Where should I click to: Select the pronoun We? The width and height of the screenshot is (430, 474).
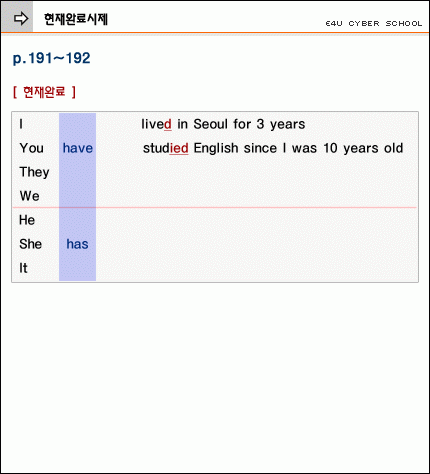(x=29, y=196)
